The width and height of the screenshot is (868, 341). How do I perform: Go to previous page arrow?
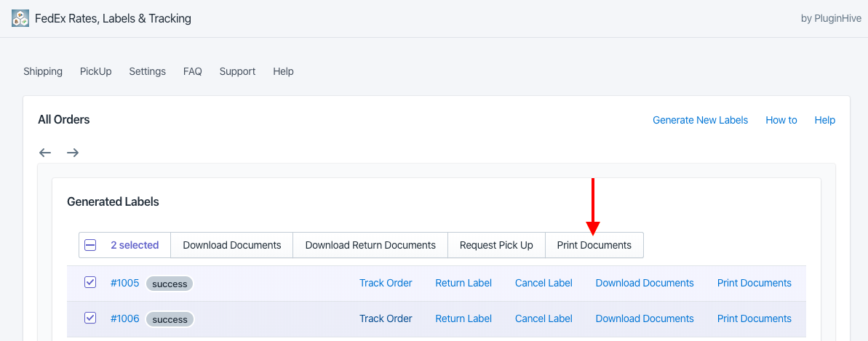click(45, 152)
